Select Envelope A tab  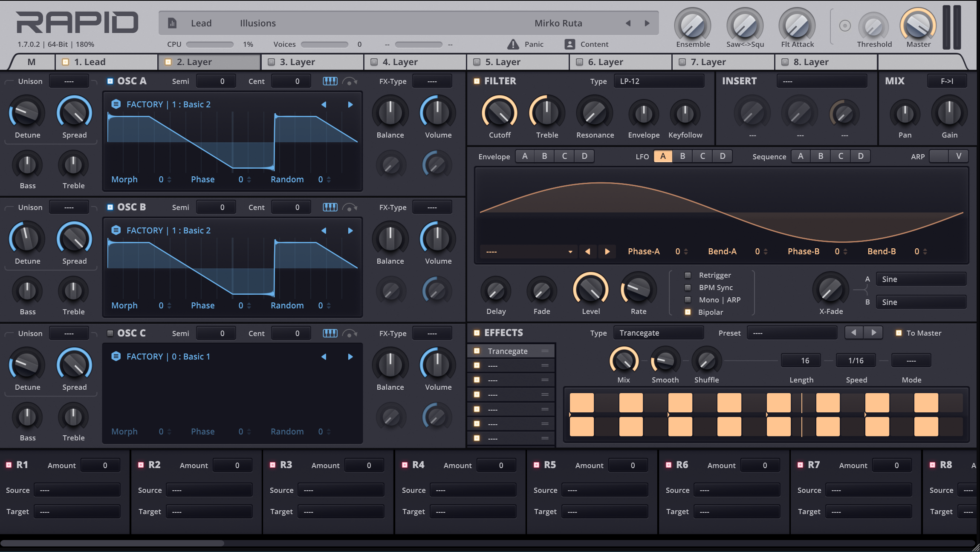coord(525,156)
